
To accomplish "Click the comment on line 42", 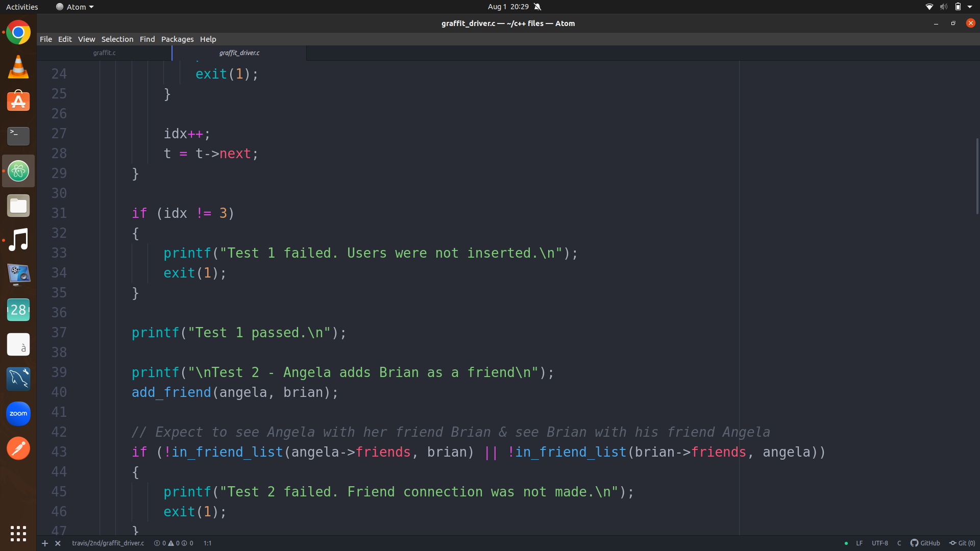I will 451,432.
